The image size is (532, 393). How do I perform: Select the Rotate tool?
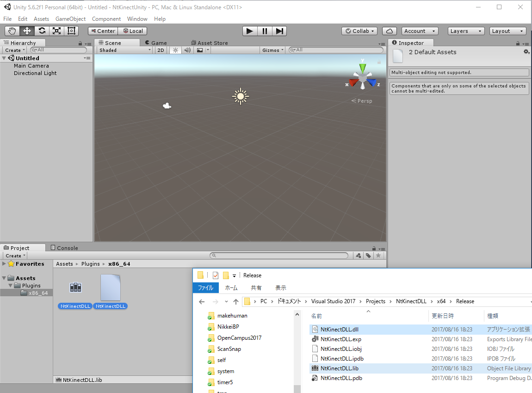pyautogui.click(x=42, y=31)
